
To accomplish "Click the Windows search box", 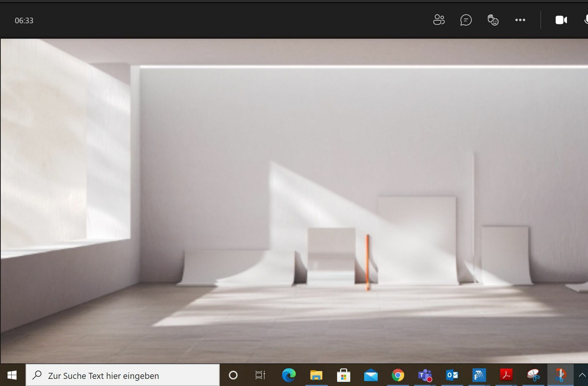I will pos(123,375).
